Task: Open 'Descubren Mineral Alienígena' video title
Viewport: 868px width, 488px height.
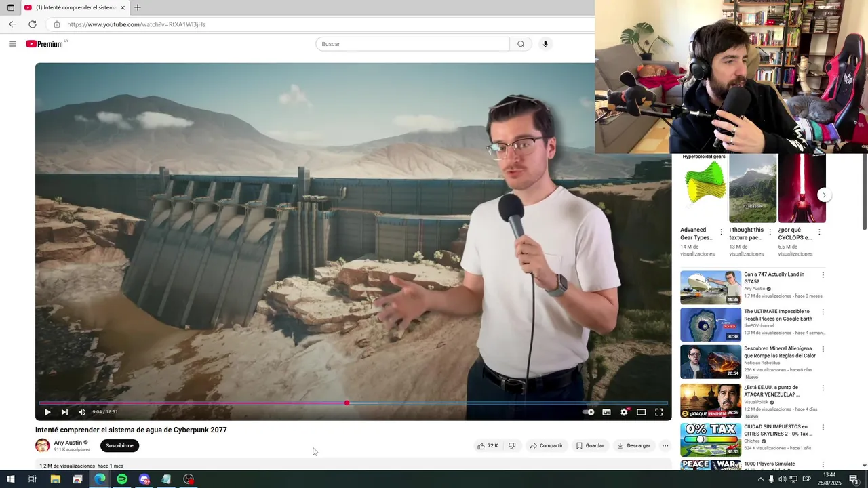Action: pyautogui.click(x=780, y=352)
